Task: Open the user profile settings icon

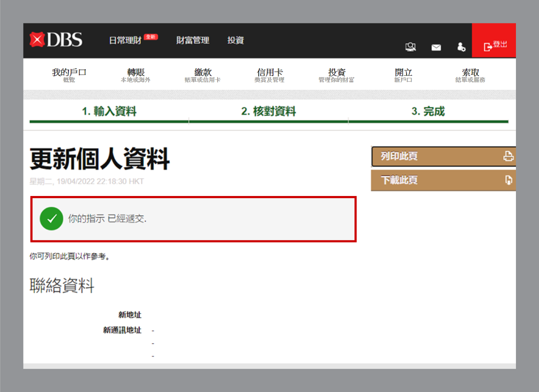Action: coord(461,47)
